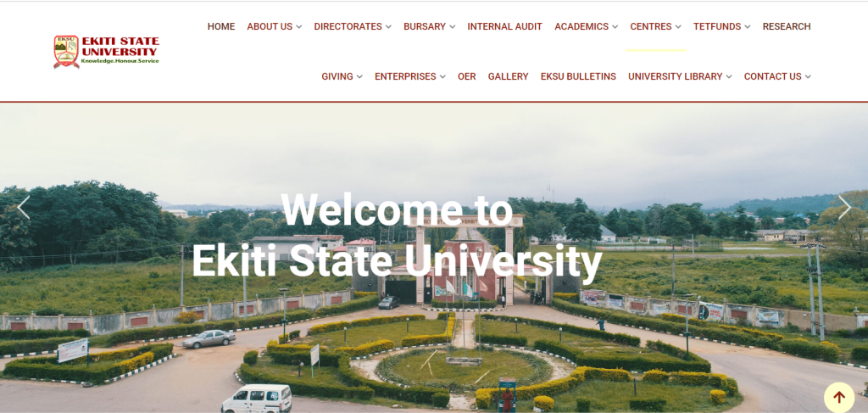
Task: Open the Research page
Action: pos(787,26)
